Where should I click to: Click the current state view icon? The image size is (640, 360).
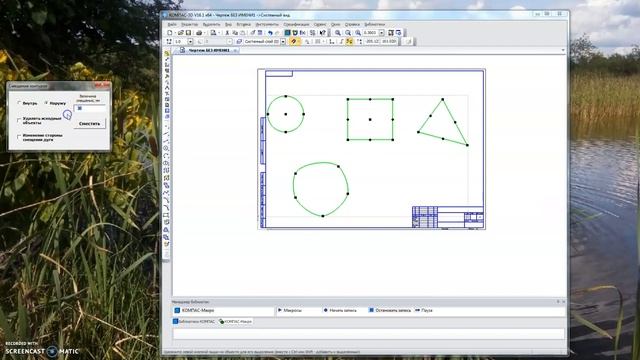click(169, 42)
